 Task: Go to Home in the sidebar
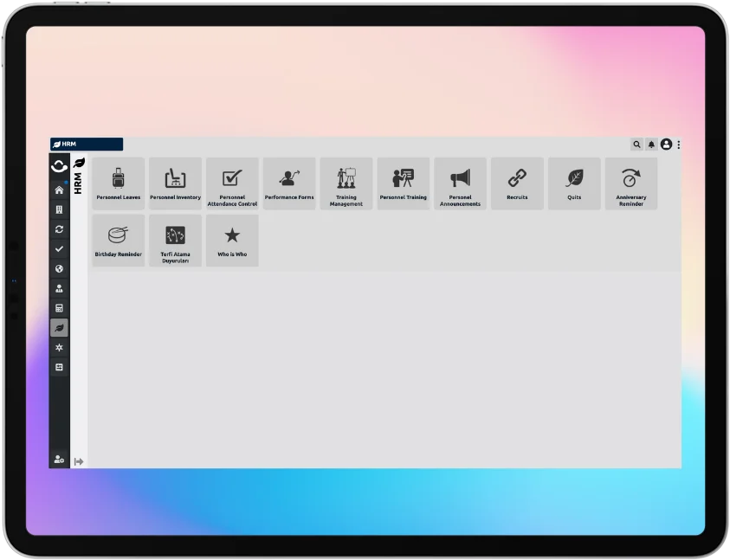click(59, 190)
